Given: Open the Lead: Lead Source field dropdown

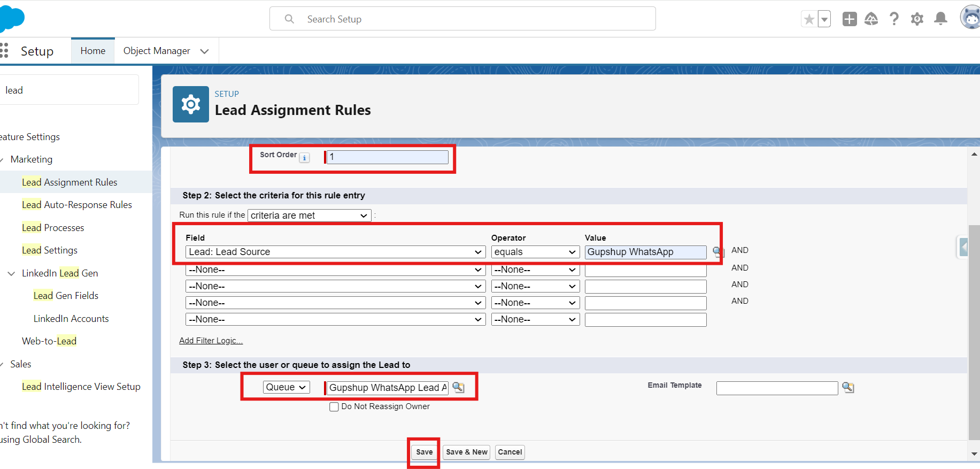Looking at the screenshot, I should [335, 252].
